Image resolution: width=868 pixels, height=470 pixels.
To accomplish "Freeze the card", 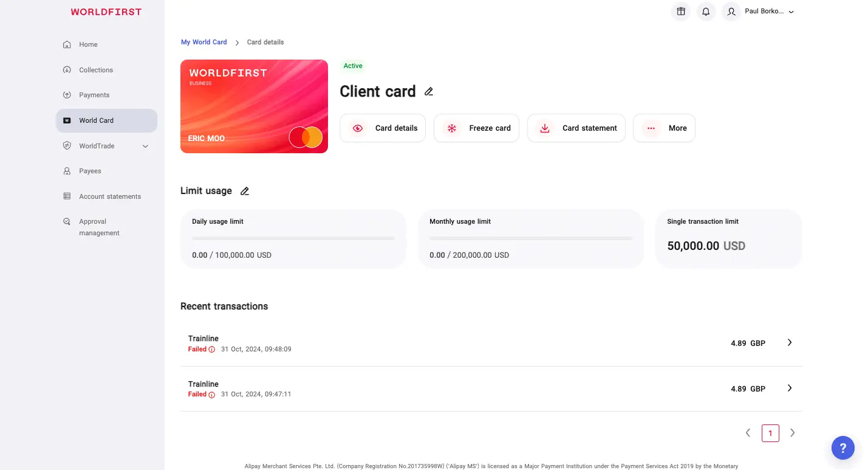I will (x=476, y=128).
